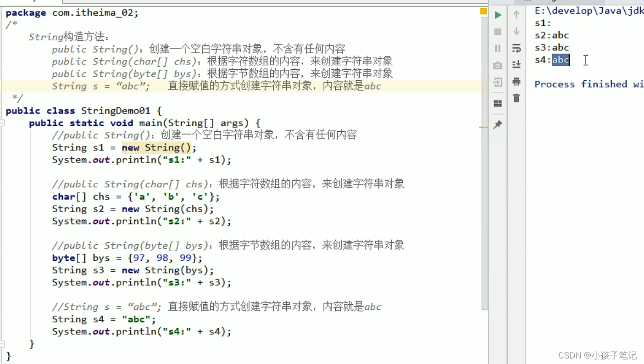Image resolution: width=644 pixels, height=364 pixels.
Task: Click the class name 'StringDemo01'
Action: point(116,111)
